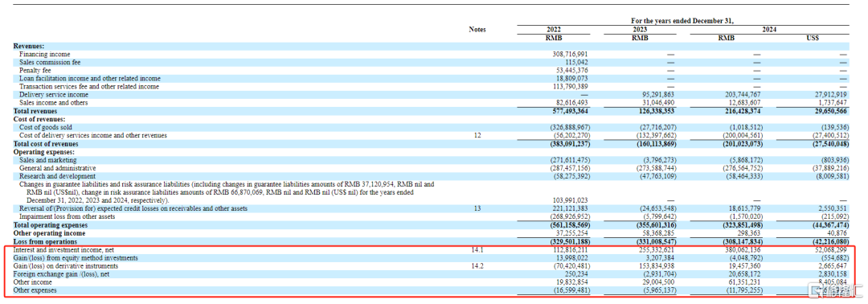
Task: Click the "2024" year column header
Action: (x=768, y=29)
